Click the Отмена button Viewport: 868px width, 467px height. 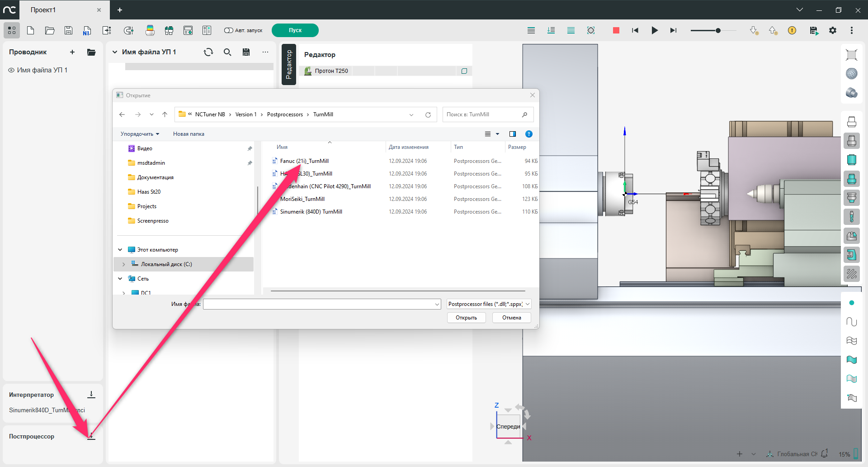[x=511, y=318]
